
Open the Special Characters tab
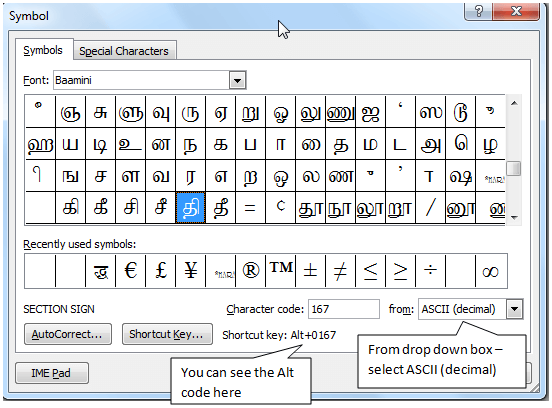click(124, 51)
